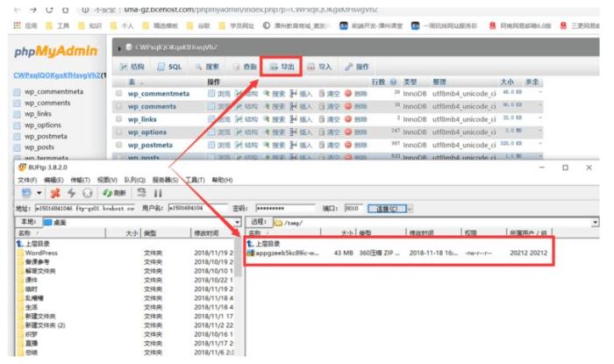Open site manager icon in 8UFtp toolbar
The width and height of the screenshot is (614, 364).
(26, 193)
